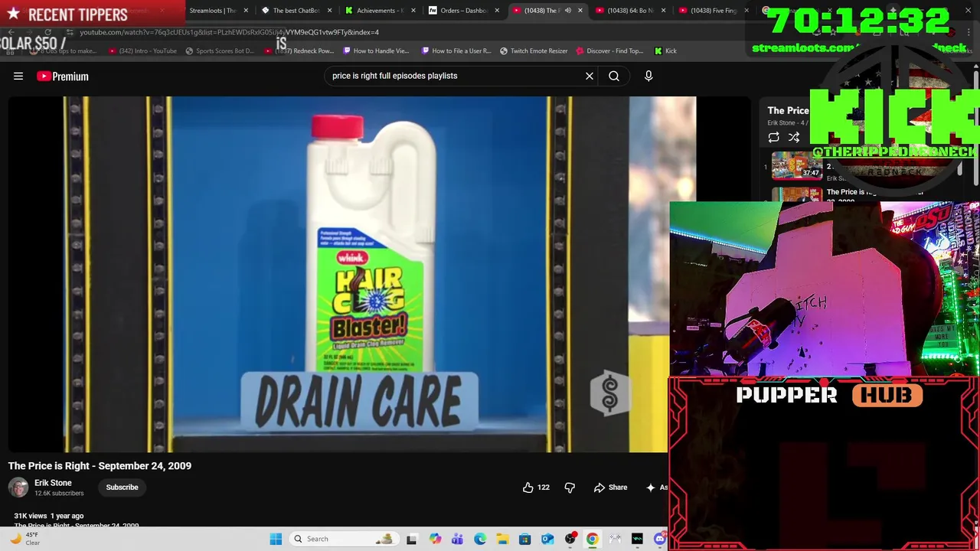Run search with the magnifier button

(614, 76)
